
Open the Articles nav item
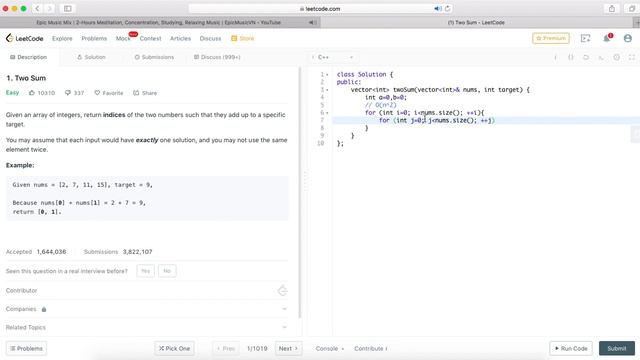pos(180,38)
